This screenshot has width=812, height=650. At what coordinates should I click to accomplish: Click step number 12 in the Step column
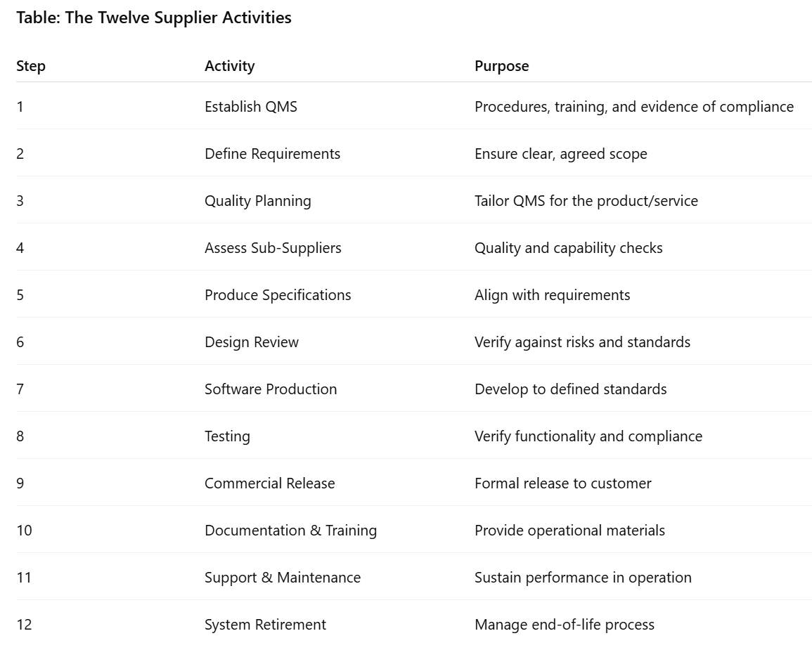coord(24,625)
